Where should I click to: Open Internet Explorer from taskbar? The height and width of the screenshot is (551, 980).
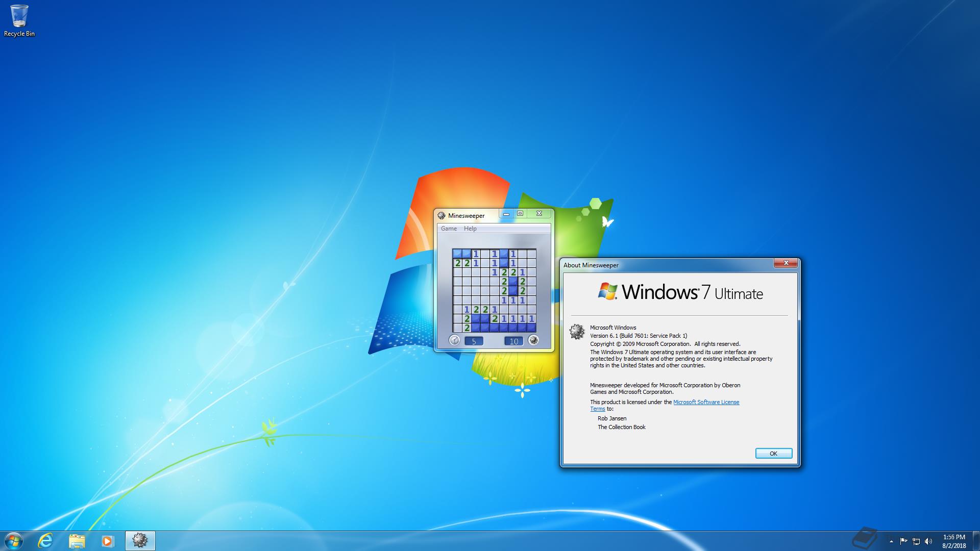(x=46, y=540)
